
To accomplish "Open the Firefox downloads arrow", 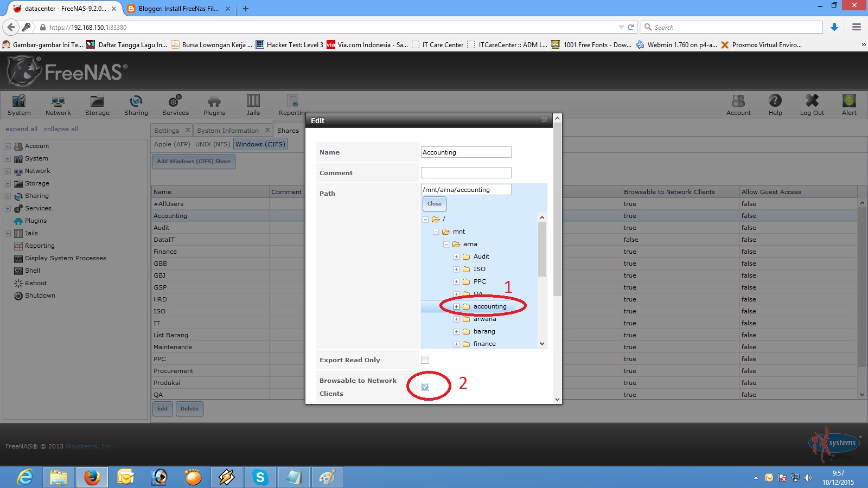I will [x=834, y=27].
